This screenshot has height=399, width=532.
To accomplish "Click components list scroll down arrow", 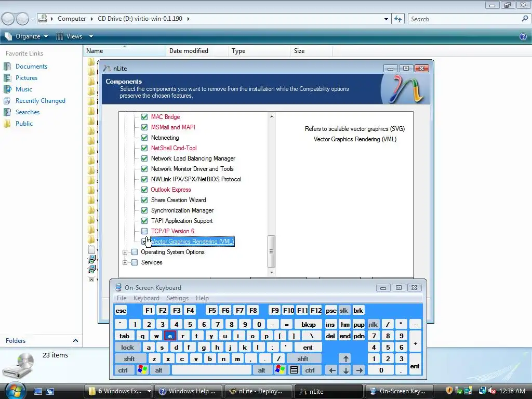I will (x=271, y=272).
